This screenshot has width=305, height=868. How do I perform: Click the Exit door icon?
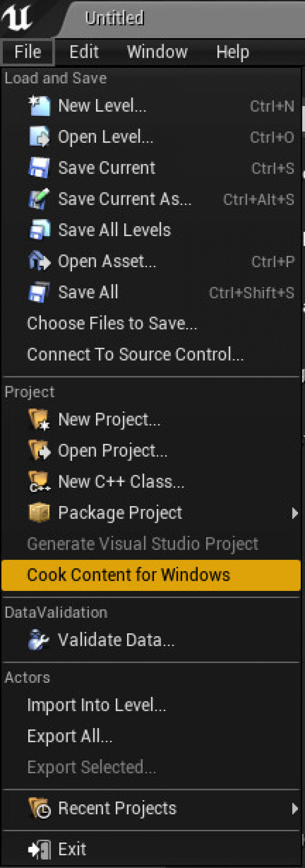tap(39, 849)
